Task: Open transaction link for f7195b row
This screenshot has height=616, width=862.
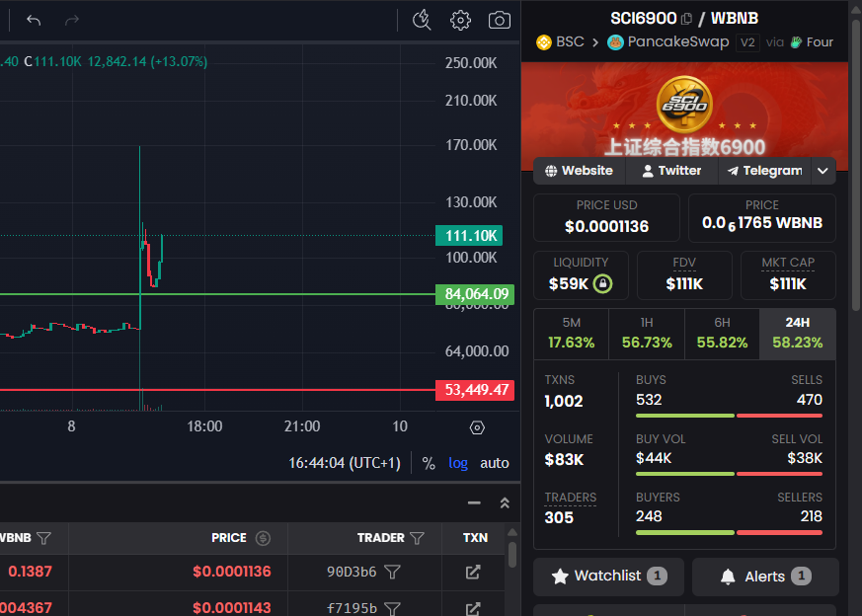Action: coord(473,608)
